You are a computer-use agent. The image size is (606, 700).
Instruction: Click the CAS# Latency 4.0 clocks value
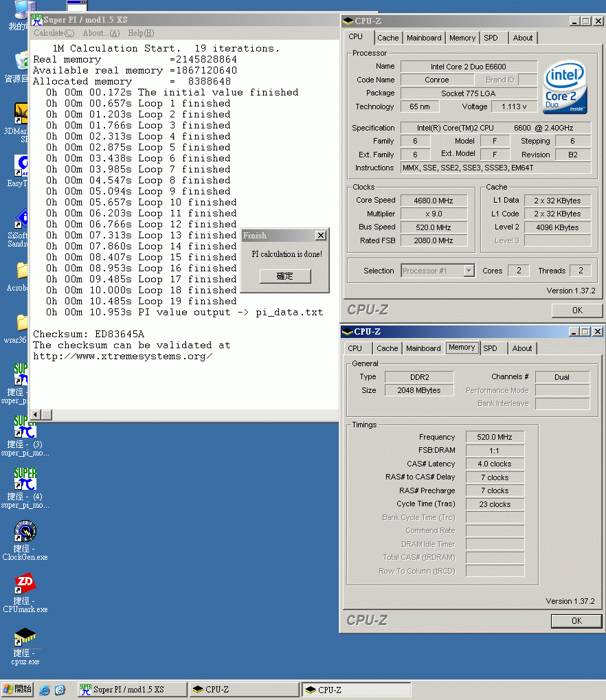495,464
